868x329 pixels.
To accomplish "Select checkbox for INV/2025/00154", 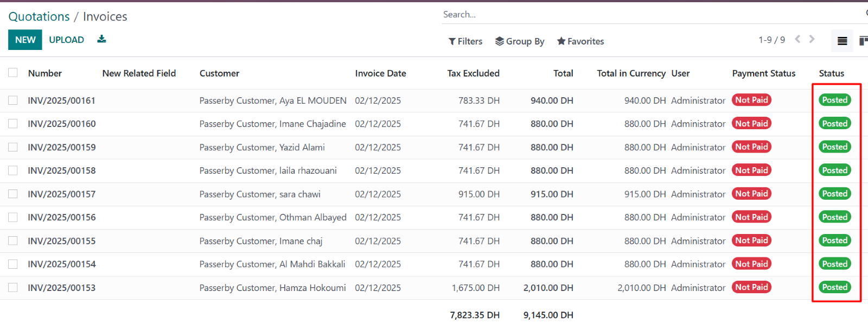I will [13, 264].
